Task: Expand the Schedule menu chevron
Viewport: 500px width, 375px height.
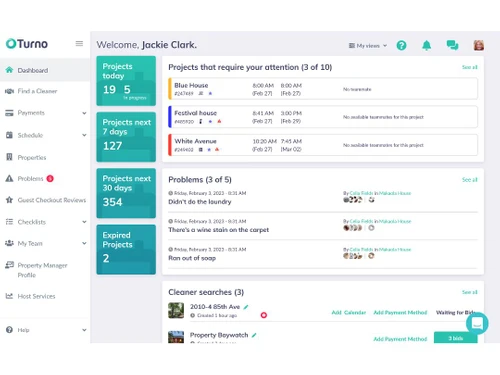Action: pos(84,135)
